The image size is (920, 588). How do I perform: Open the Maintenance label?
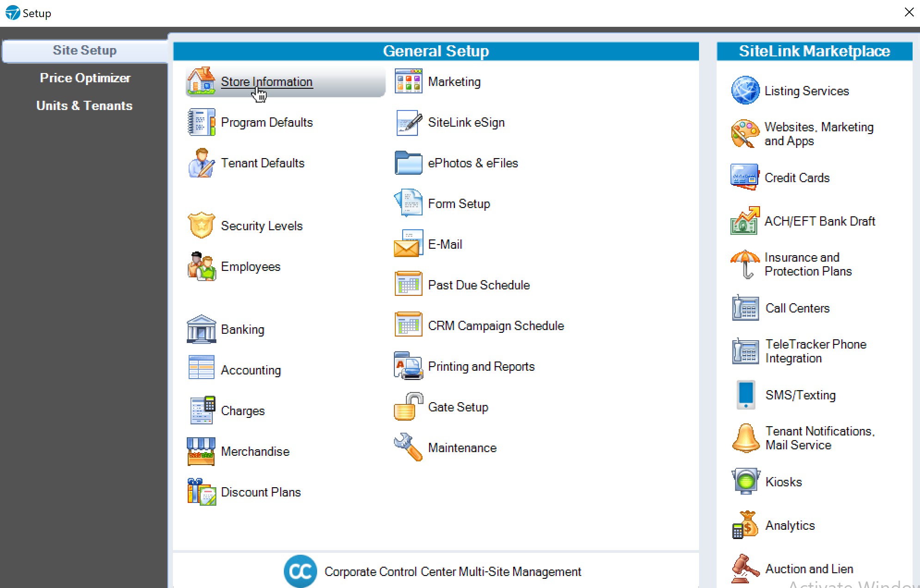462,447
